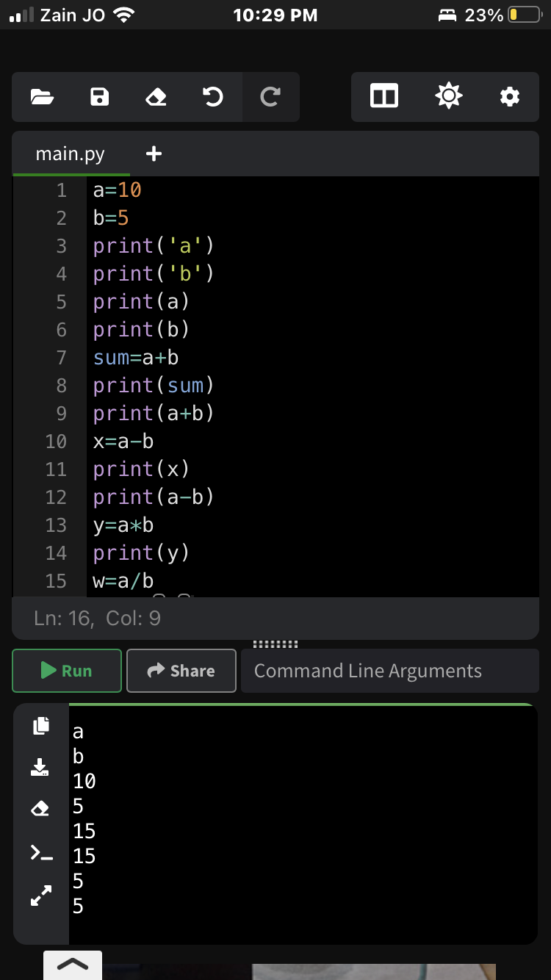Toggle light/dark theme sun icon
Viewport: 551px width, 980px height.
point(448,96)
